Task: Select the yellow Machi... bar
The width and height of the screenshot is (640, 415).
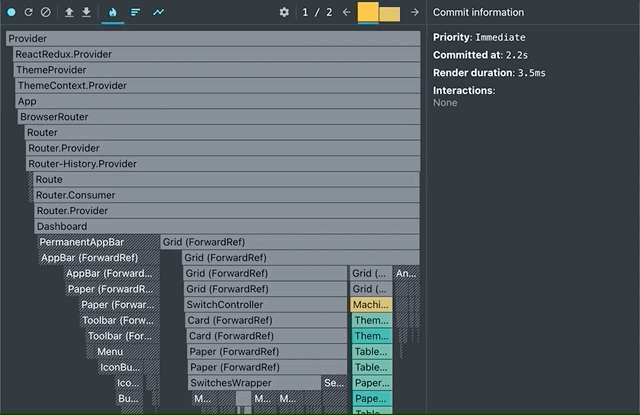Action: click(371, 304)
